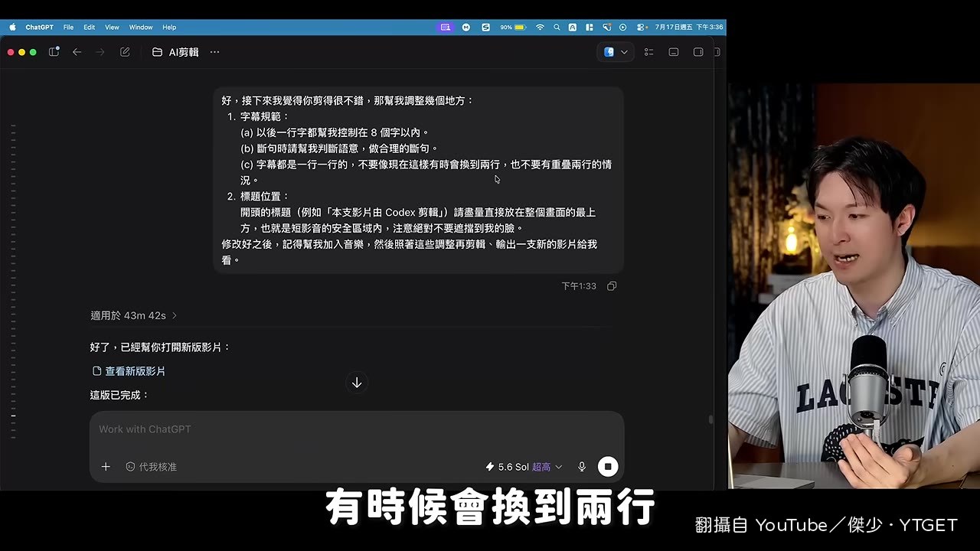Screen dimensions: 980x551
Task: Expand the 適用於 43m 42s details
Action: click(x=134, y=315)
